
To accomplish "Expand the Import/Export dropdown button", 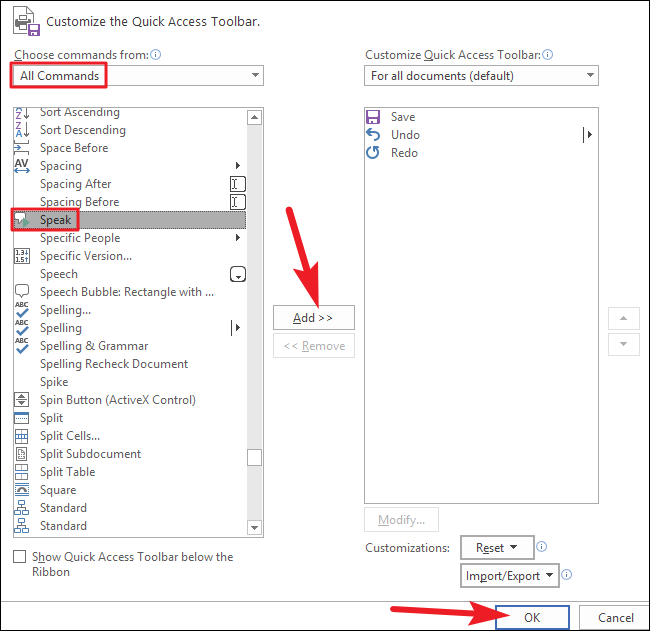I will pos(509,575).
